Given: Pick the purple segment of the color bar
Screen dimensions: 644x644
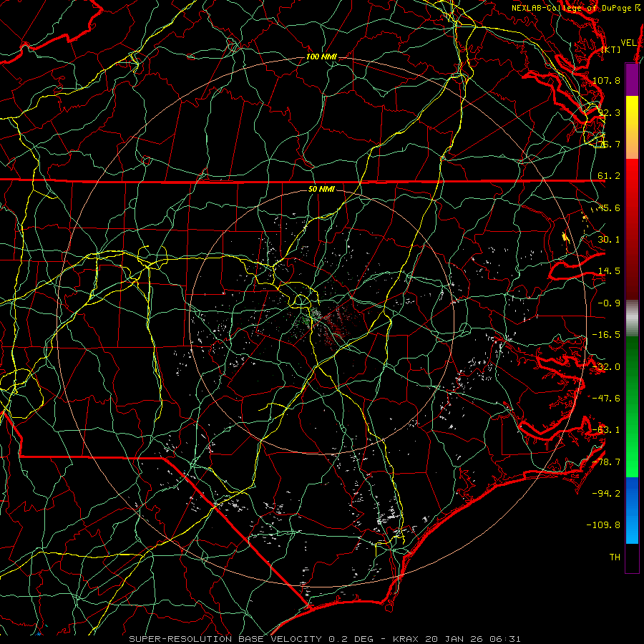Looking at the screenshot, I should (x=632, y=79).
